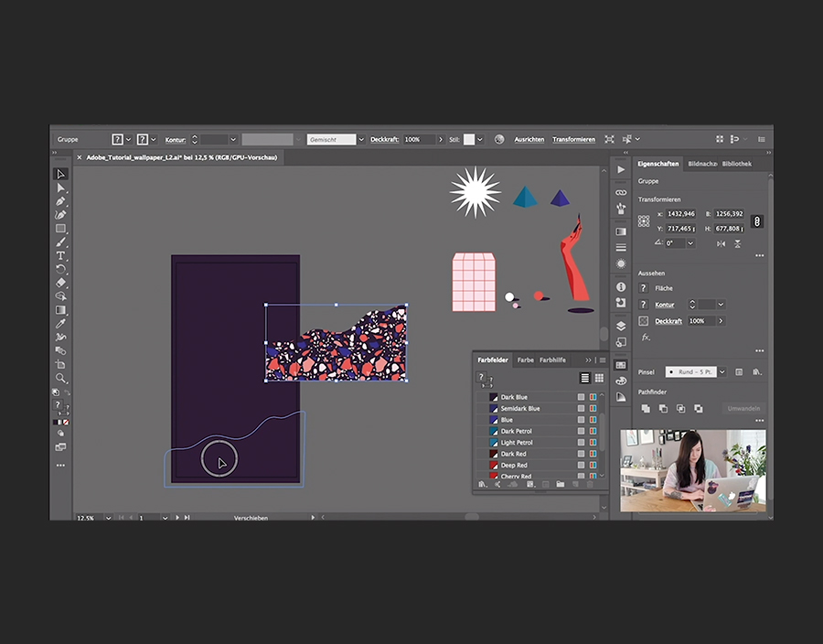This screenshot has height=644, width=823.
Task: Click Kontur link in properties panel
Action: pos(665,305)
